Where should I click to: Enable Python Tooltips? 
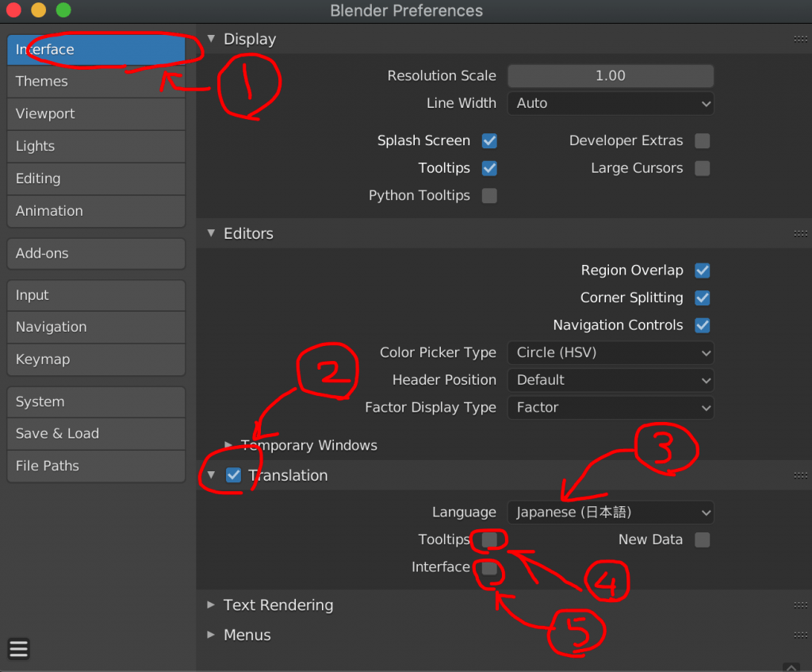489,196
